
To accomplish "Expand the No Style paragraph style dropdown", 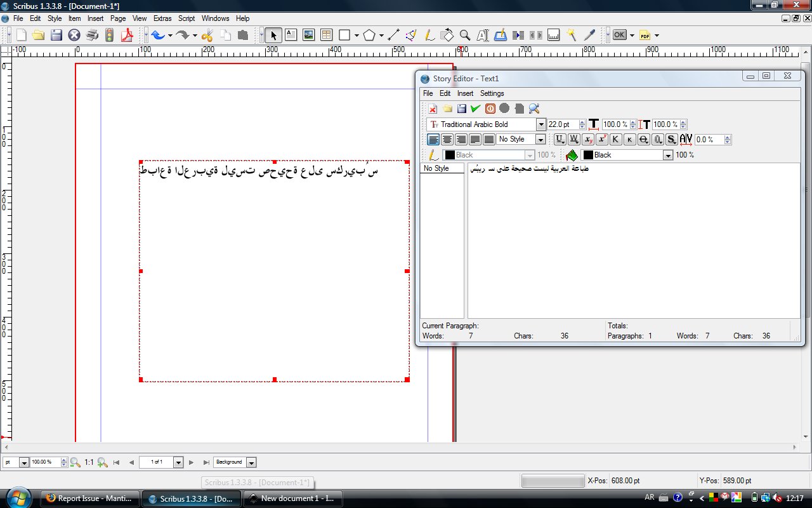I will (x=540, y=139).
